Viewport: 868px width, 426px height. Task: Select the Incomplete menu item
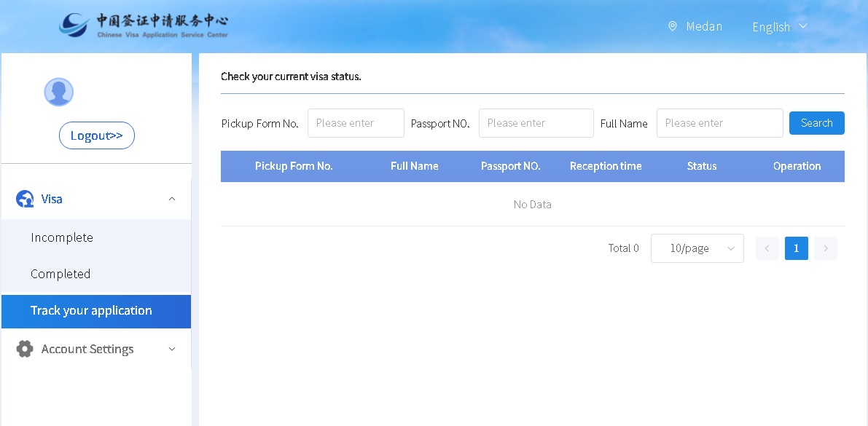[62, 237]
